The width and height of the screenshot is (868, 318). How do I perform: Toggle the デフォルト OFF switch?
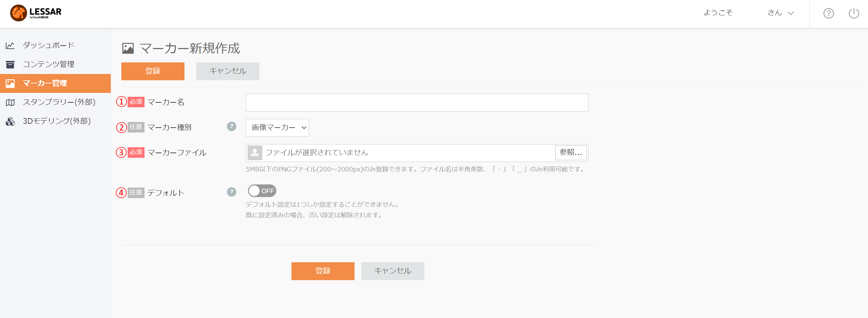pyautogui.click(x=262, y=191)
